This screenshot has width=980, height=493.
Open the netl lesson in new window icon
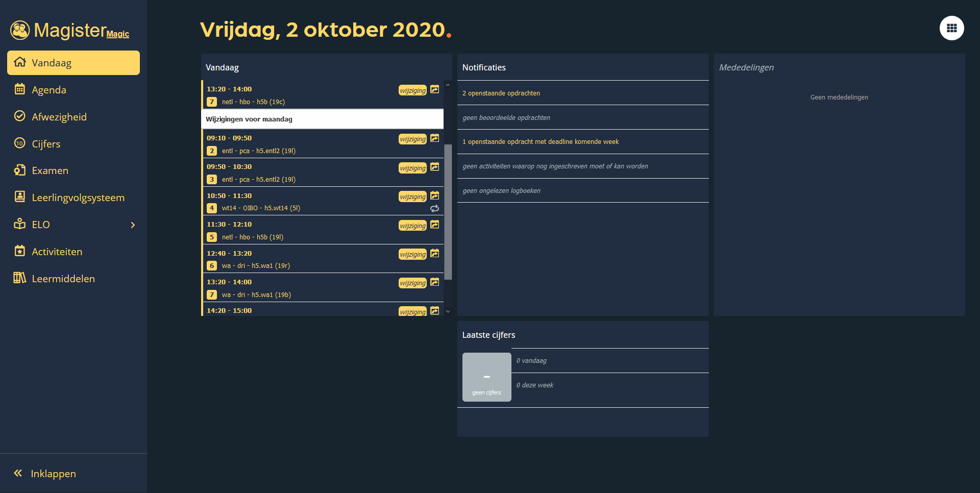pyautogui.click(x=434, y=89)
